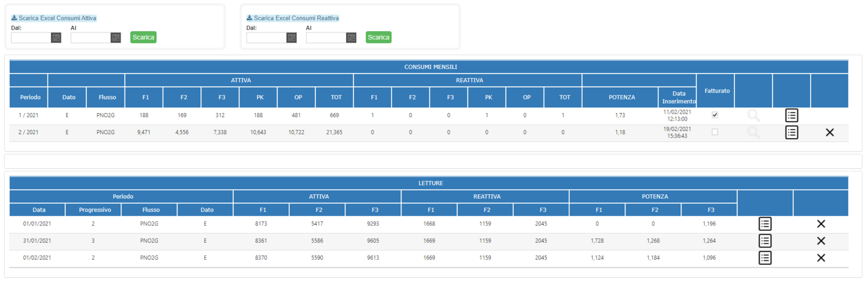Click period cell 2 / 2021
This screenshot has width=868, height=284.
[x=29, y=133]
